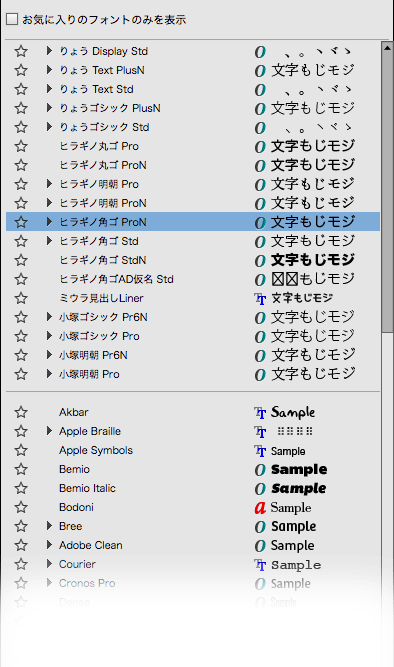Star Adobe Clean as favorite
The width and height of the screenshot is (394, 667).
21,545
